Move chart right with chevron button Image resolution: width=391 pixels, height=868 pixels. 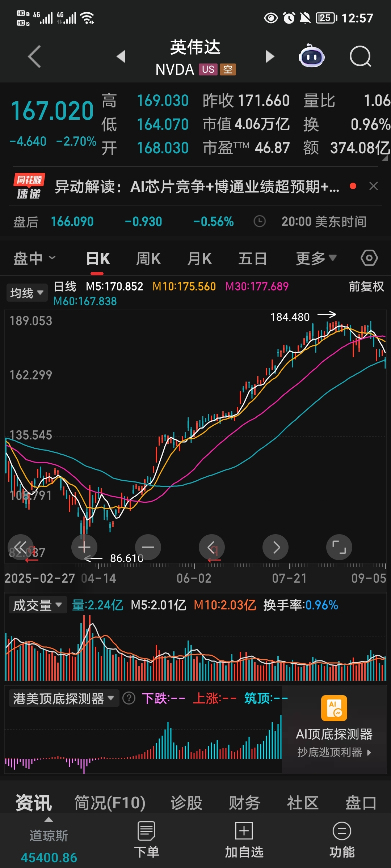pos(276,547)
